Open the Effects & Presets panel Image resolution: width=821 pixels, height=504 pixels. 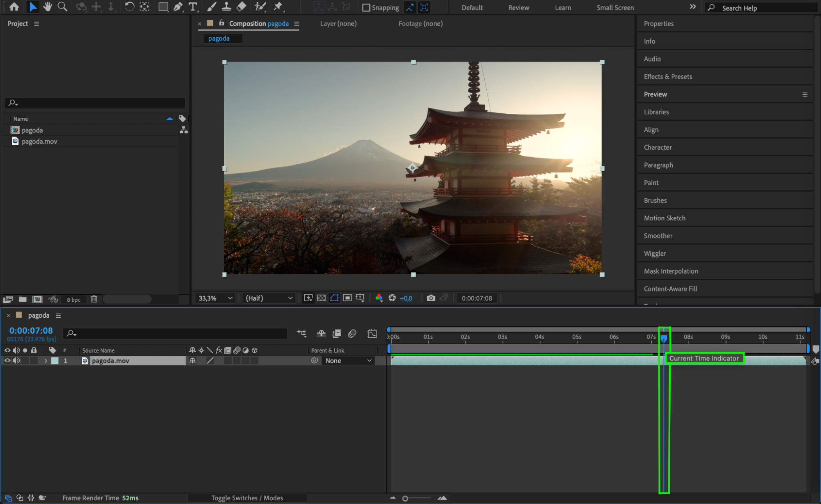[668, 77]
